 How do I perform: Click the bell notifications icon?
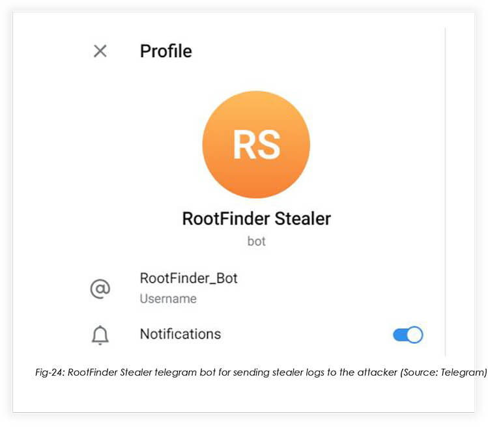100,335
